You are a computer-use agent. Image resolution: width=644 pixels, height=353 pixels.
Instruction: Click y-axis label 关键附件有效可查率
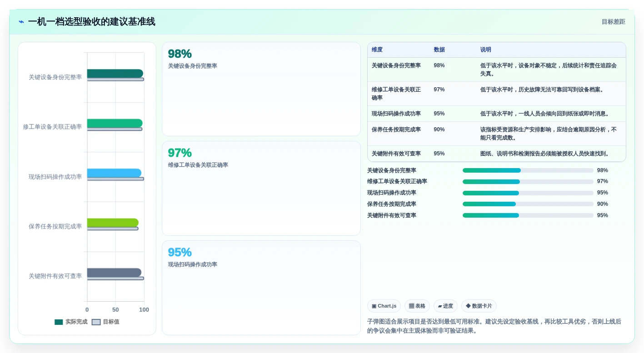click(55, 276)
